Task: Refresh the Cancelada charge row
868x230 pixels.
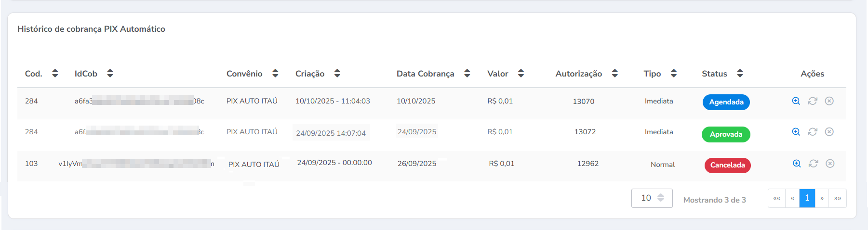Action: (x=814, y=164)
